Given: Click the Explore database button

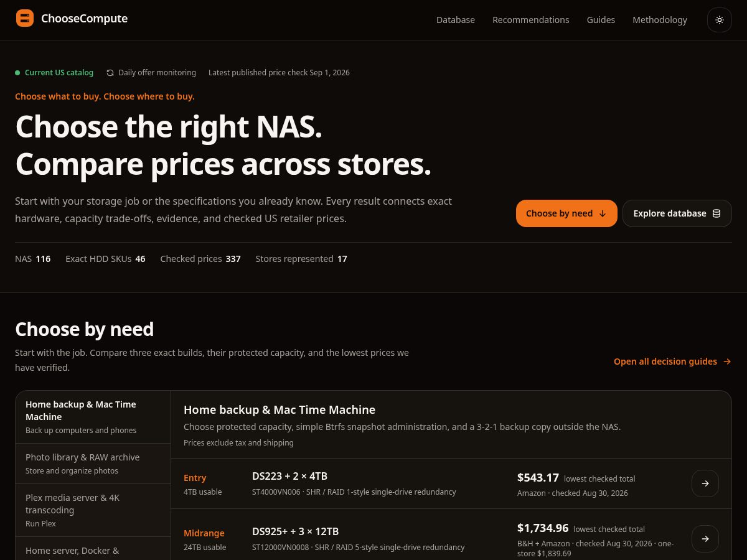Looking at the screenshot, I should click(677, 213).
